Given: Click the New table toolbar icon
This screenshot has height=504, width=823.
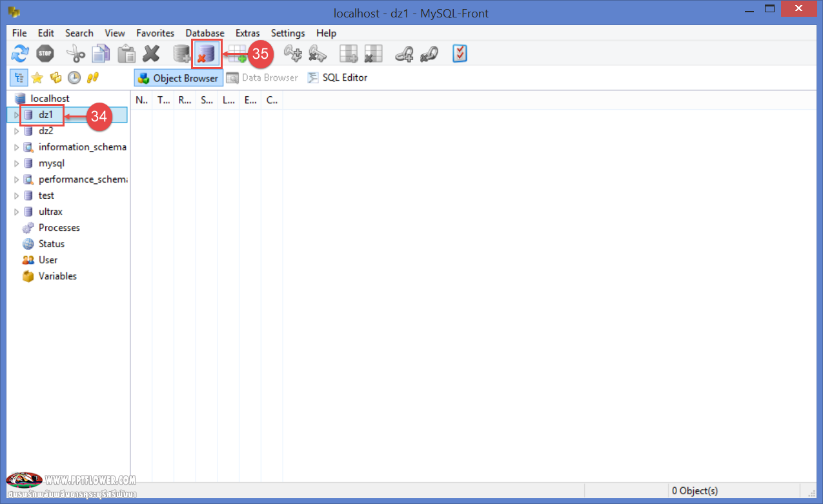Looking at the screenshot, I should coord(236,54).
